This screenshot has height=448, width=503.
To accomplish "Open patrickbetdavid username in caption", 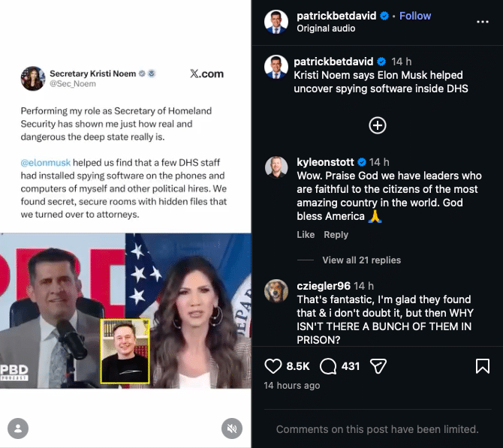I will coord(334,62).
